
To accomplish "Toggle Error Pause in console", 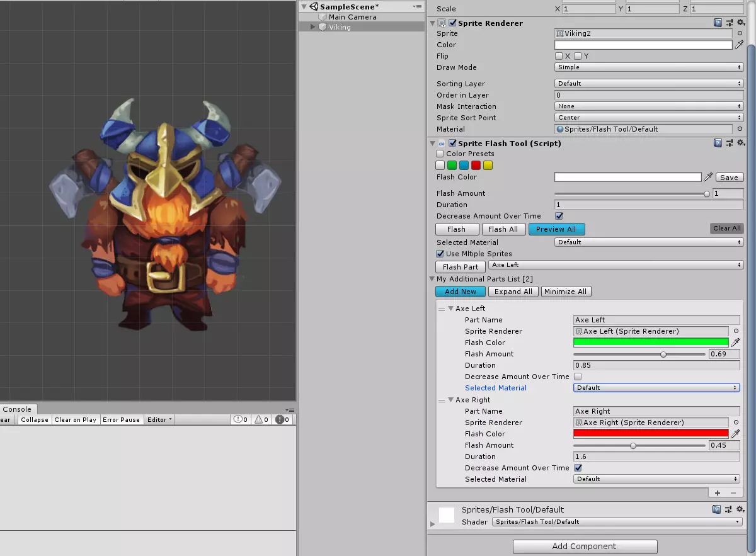I will (122, 420).
